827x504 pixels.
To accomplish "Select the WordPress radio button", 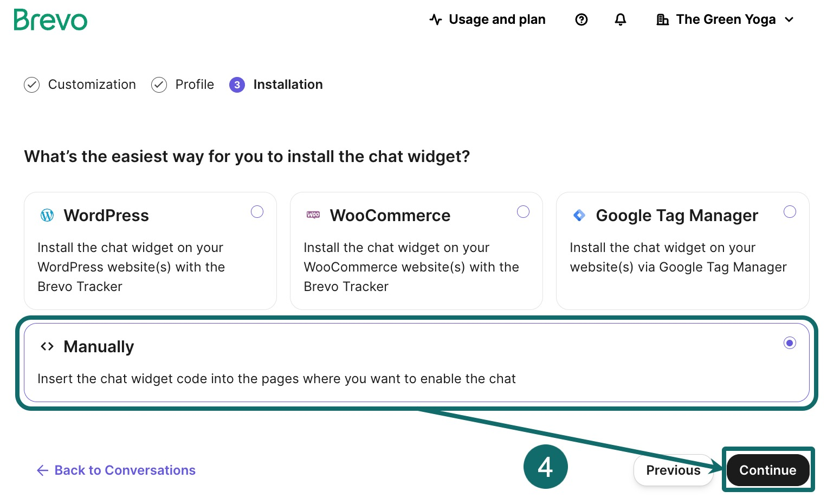I will [257, 211].
